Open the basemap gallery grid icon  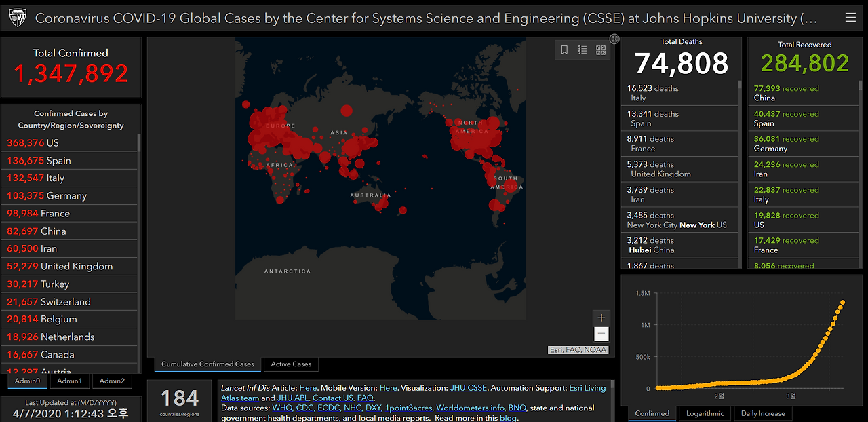pos(601,50)
